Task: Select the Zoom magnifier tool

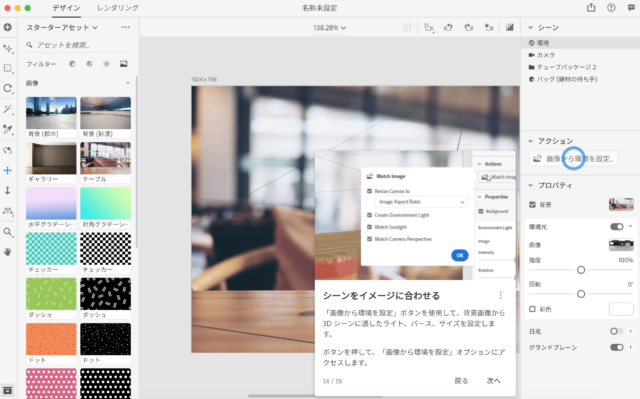Action: click(8, 232)
